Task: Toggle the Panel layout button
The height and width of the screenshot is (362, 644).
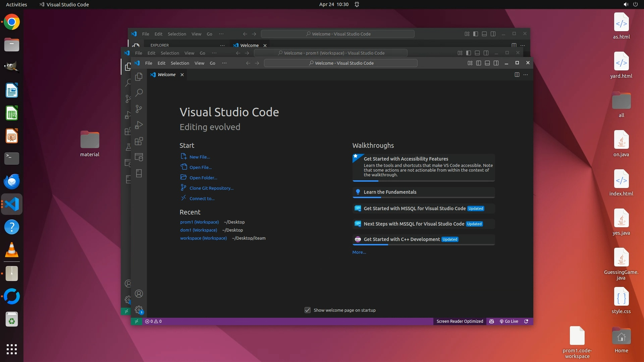Action: click(x=487, y=63)
